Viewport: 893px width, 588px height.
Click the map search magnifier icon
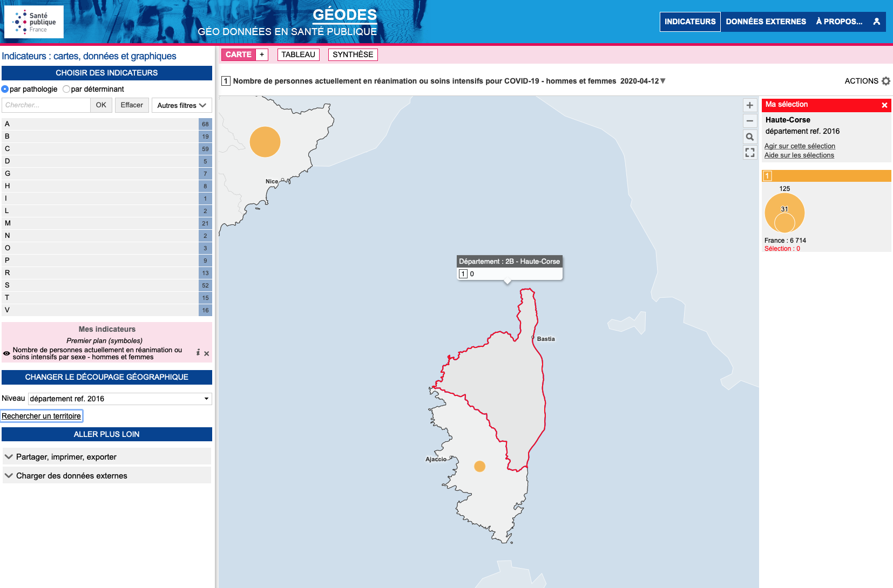(749, 136)
